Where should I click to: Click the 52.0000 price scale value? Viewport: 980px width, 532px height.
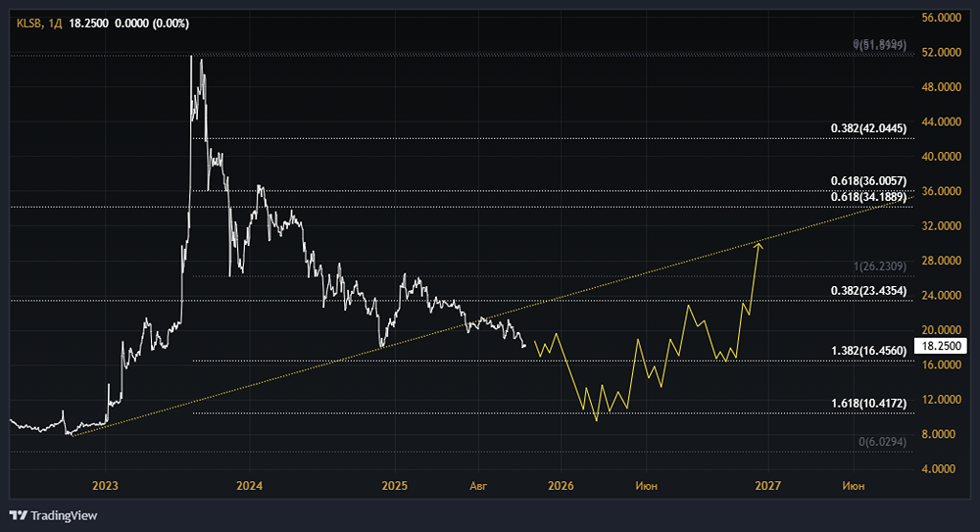click(941, 53)
